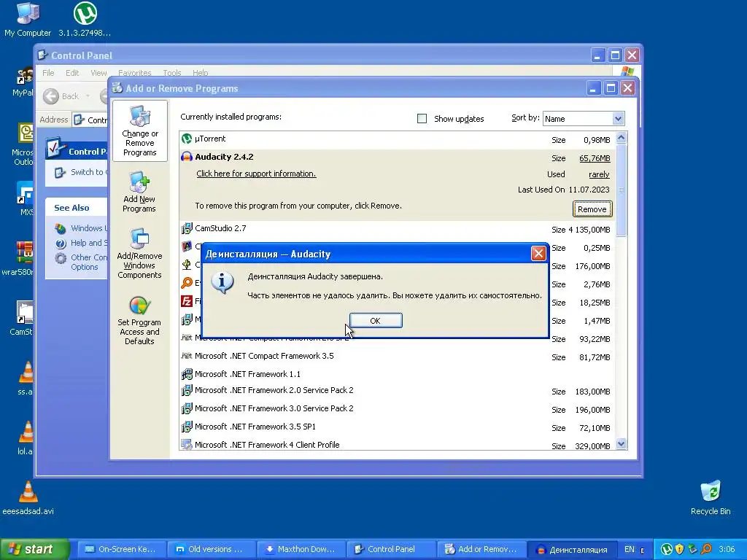The width and height of the screenshot is (747, 560).
Task: Select the eeesadsad.avi desktop file
Action: (28, 499)
